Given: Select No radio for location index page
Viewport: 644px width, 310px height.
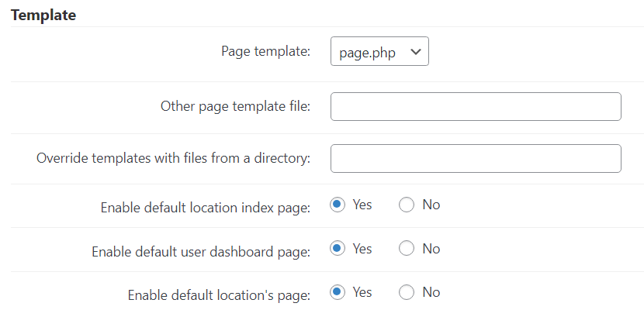Looking at the screenshot, I should 407,205.
